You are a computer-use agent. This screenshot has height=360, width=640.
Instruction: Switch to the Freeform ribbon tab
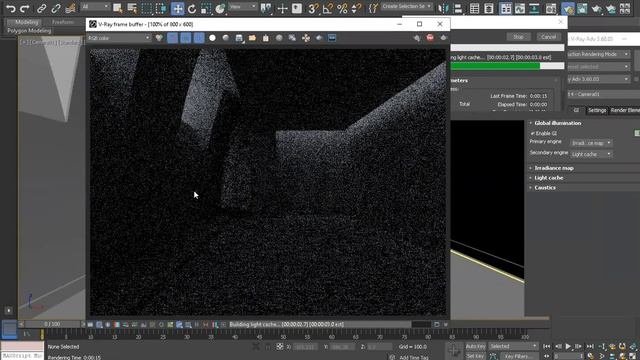click(63, 22)
